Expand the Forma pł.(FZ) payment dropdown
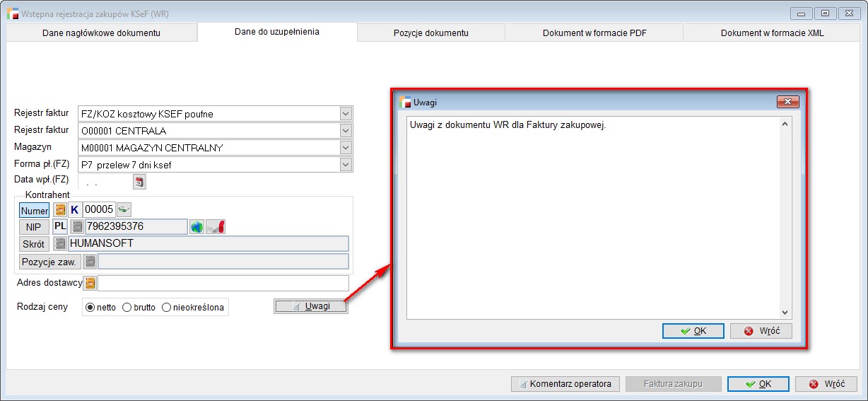 (x=345, y=165)
